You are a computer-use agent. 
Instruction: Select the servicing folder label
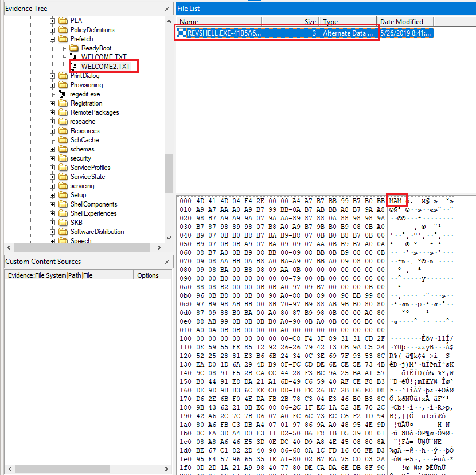(x=82, y=186)
